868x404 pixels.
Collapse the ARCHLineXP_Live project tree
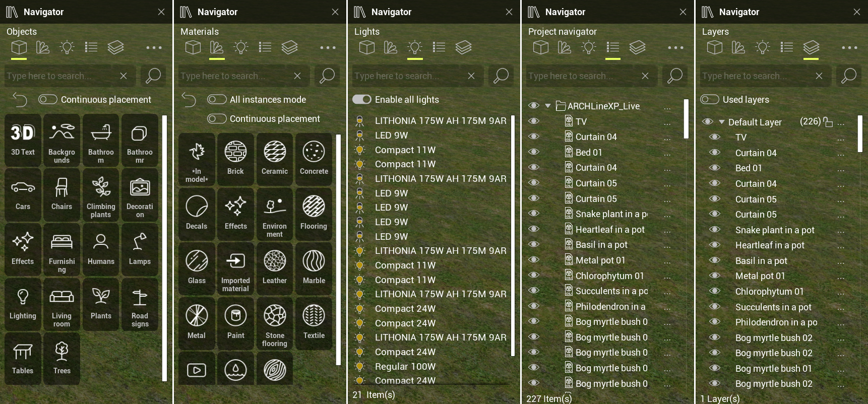[x=548, y=106]
